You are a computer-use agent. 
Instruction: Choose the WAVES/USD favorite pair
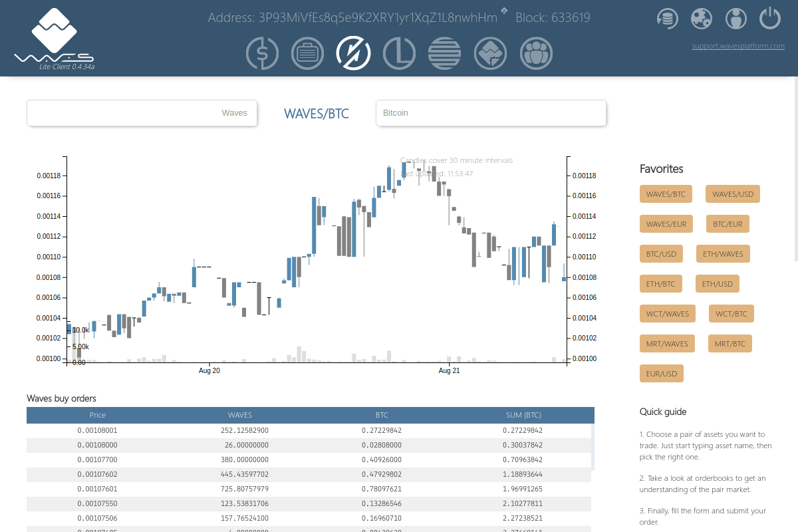click(733, 194)
